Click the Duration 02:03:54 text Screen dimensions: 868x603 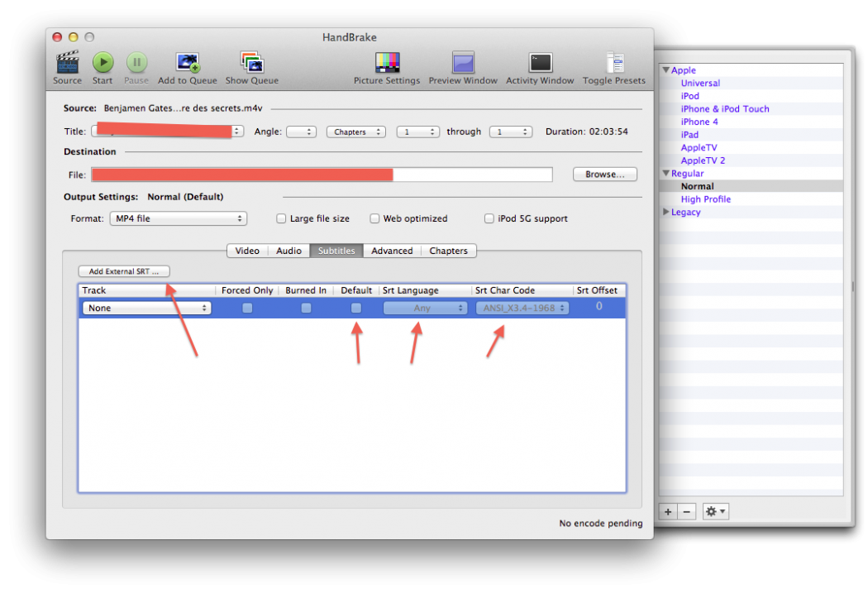(587, 132)
